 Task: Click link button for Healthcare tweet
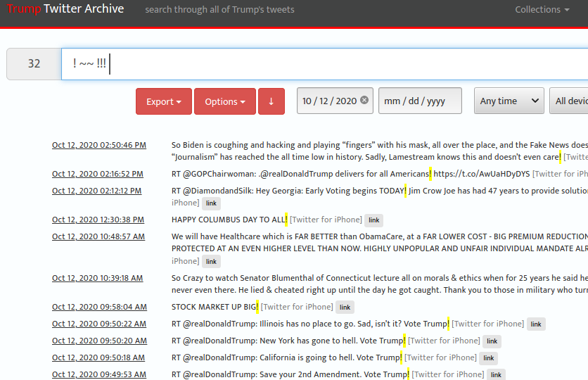pyautogui.click(x=211, y=262)
